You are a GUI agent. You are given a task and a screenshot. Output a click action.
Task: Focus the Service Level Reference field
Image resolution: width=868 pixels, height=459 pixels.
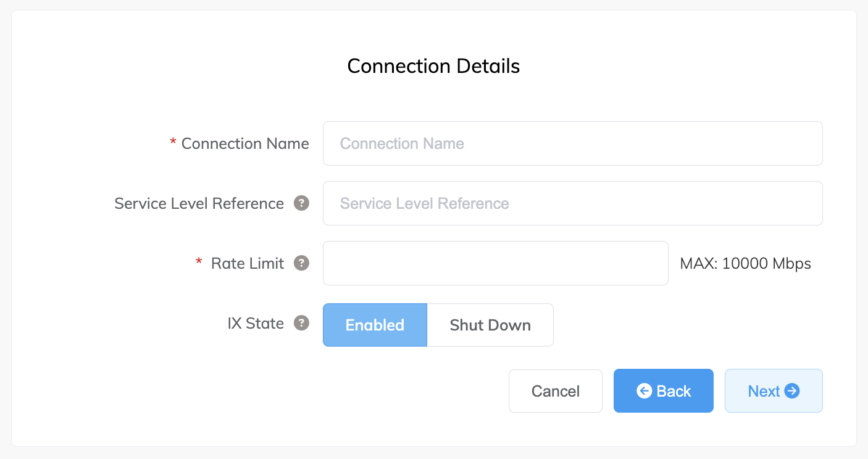[572, 203]
